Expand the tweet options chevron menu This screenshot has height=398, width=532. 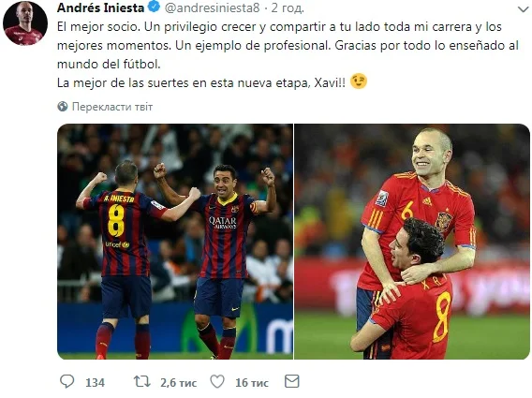point(524,9)
